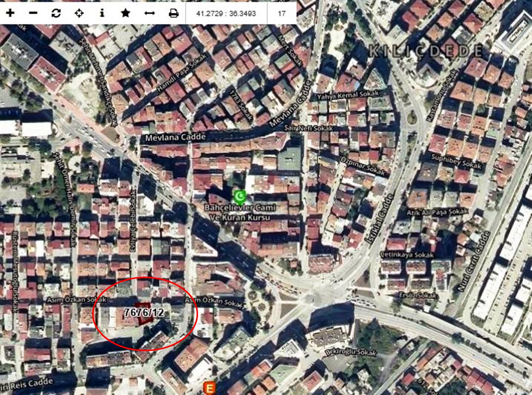
Task: Click the print icon
Action: (x=173, y=13)
